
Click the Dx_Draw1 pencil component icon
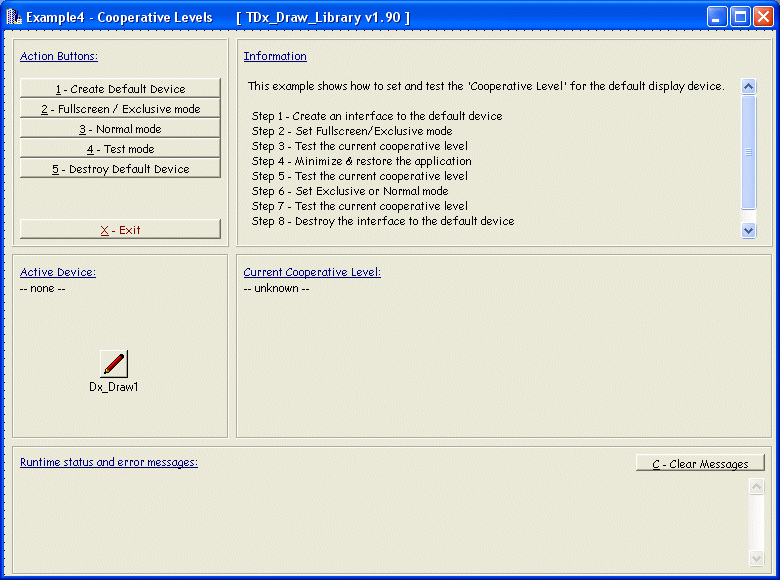click(114, 364)
